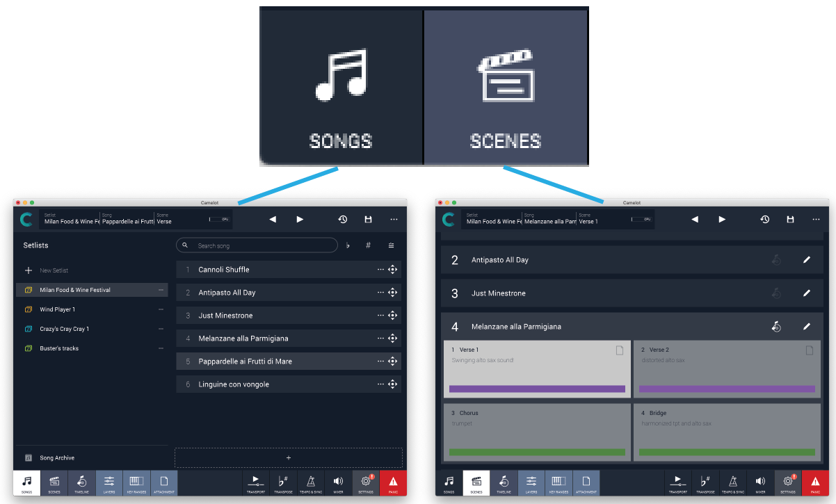Viewport: 836px width, 504px height.
Task: Open the options menu for Milan Food & Wine Festival
Action: [x=161, y=289]
